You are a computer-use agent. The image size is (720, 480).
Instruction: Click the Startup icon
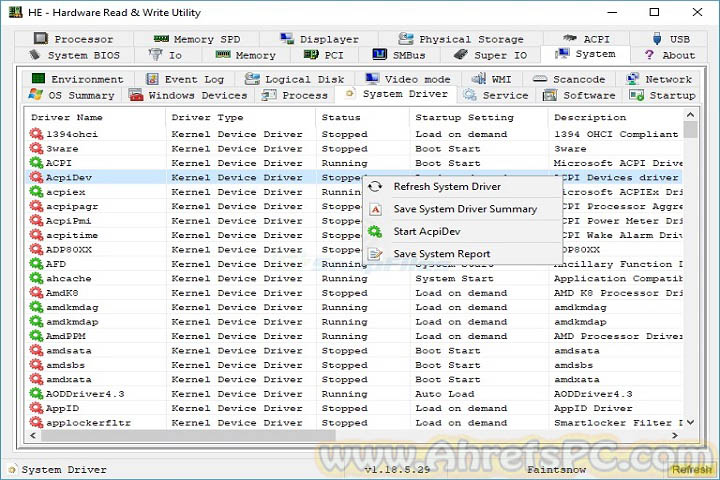pos(636,95)
